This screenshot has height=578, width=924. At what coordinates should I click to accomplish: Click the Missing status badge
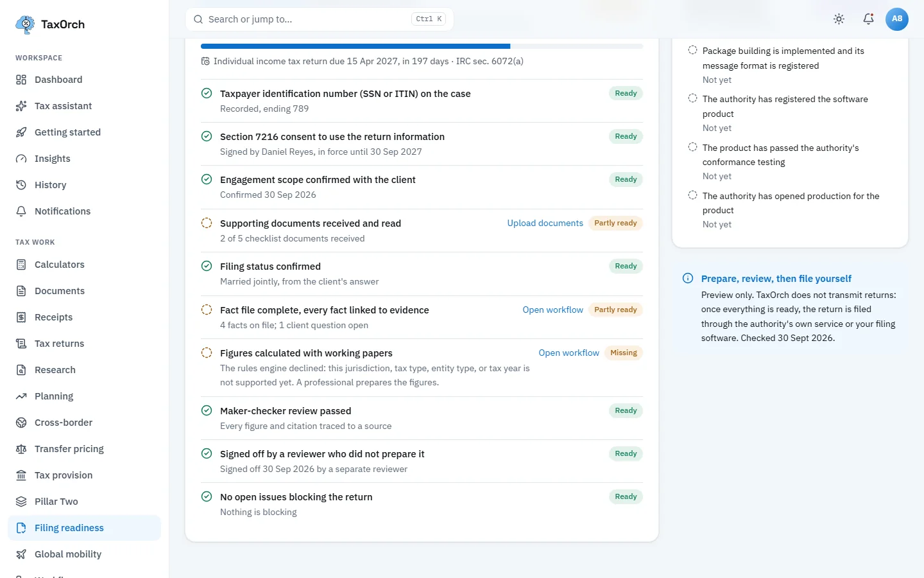(624, 353)
